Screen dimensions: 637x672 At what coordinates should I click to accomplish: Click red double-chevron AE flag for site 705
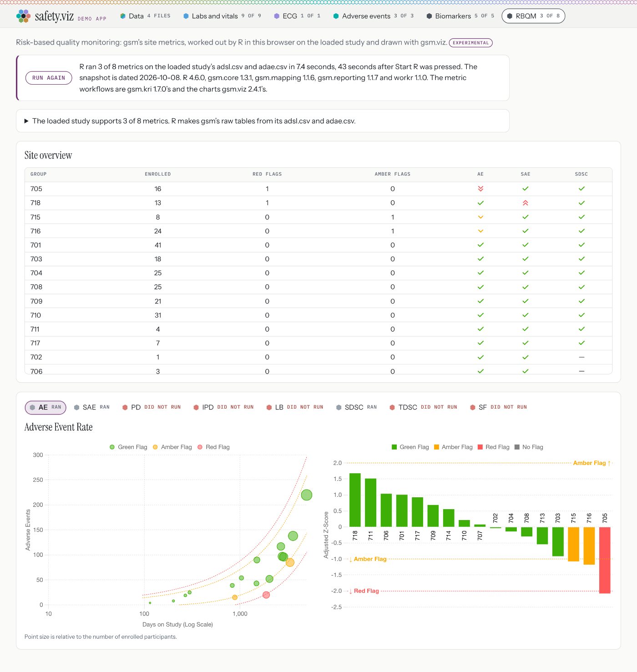pos(480,189)
